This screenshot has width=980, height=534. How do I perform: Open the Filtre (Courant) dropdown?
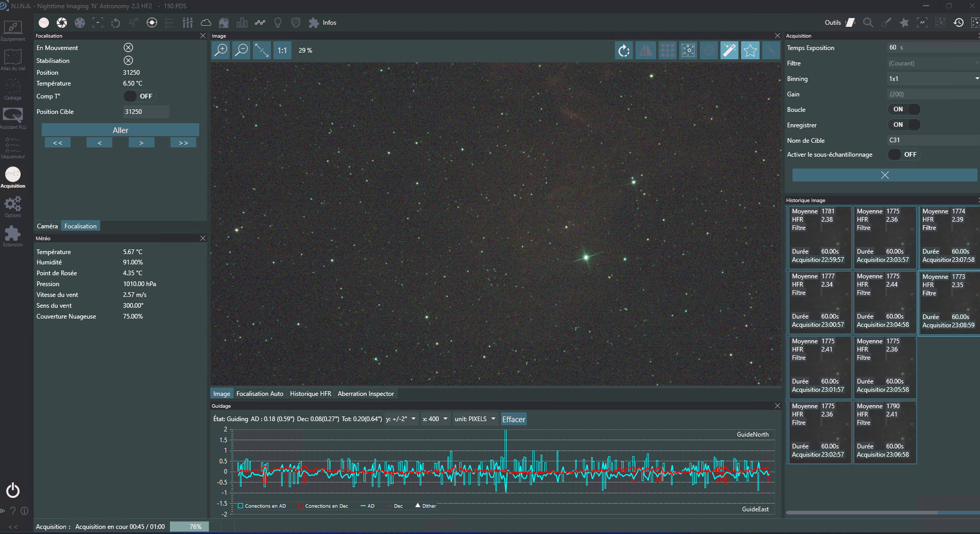(933, 63)
